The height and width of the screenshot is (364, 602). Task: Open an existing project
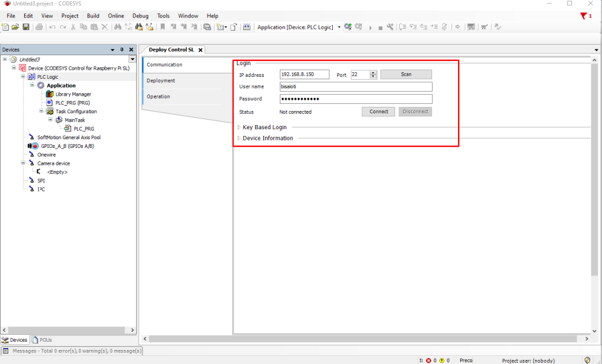click(16, 27)
